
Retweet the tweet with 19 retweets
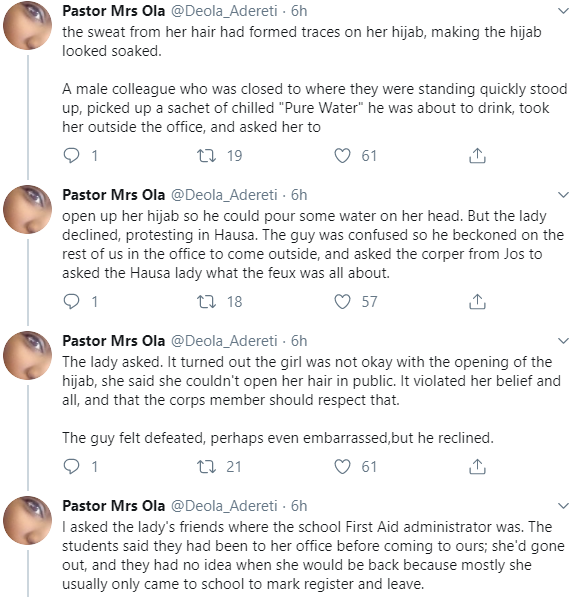(206, 156)
